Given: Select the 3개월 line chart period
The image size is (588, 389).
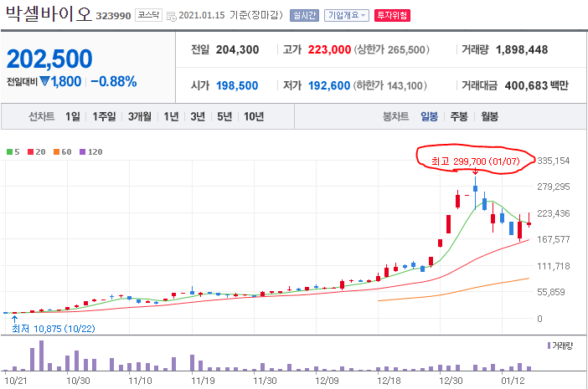Looking at the screenshot, I should pos(140,116).
